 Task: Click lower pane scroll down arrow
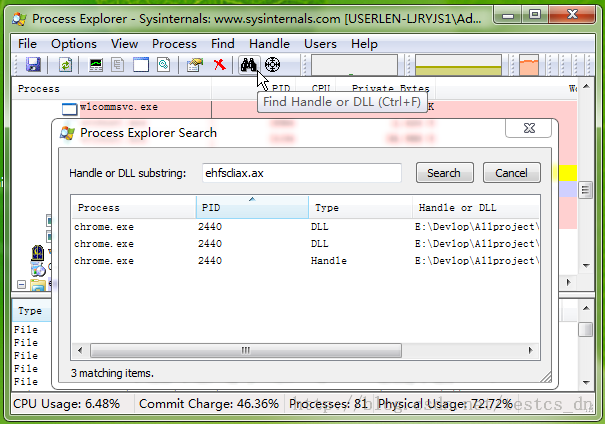point(586,383)
